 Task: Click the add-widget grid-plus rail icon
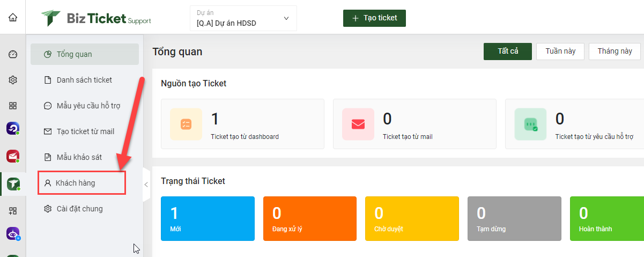[13, 211]
